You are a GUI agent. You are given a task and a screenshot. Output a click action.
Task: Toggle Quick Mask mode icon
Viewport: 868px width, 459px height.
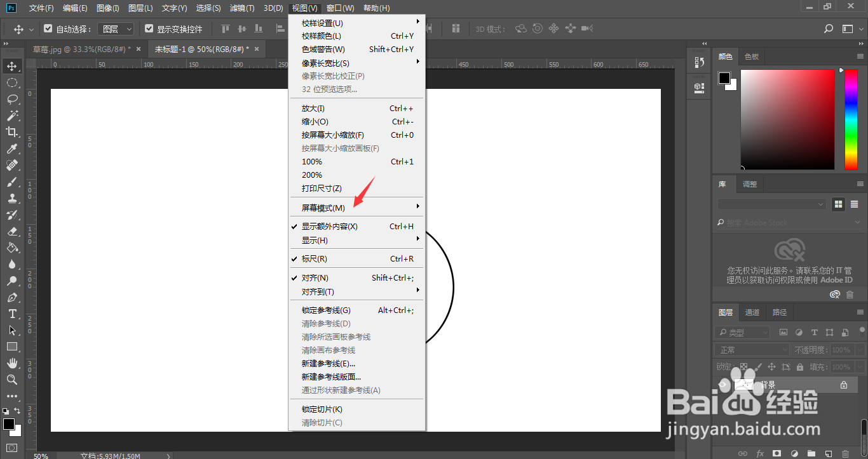(x=12, y=448)
